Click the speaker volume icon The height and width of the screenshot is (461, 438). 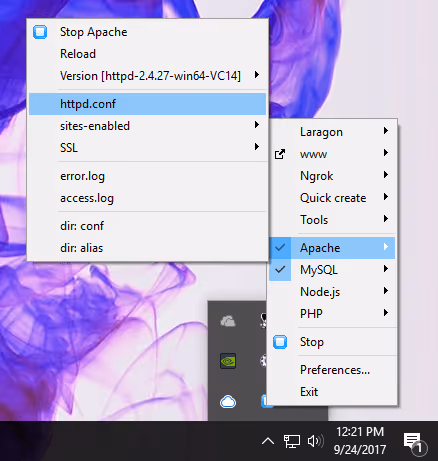(315, 441)
